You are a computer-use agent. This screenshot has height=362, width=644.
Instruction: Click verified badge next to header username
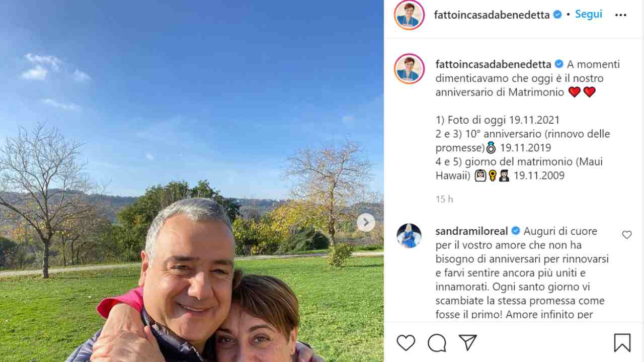[557, 15]
